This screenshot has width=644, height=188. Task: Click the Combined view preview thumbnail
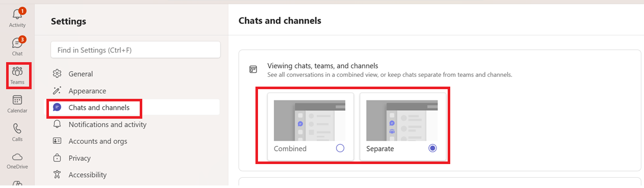(310, 120)
